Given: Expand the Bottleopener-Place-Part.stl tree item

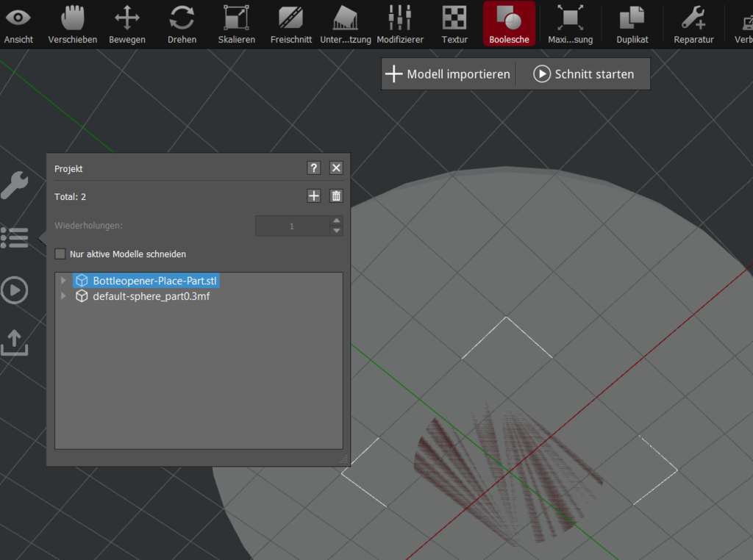Looking at the screenshot, I should (64, 281).
